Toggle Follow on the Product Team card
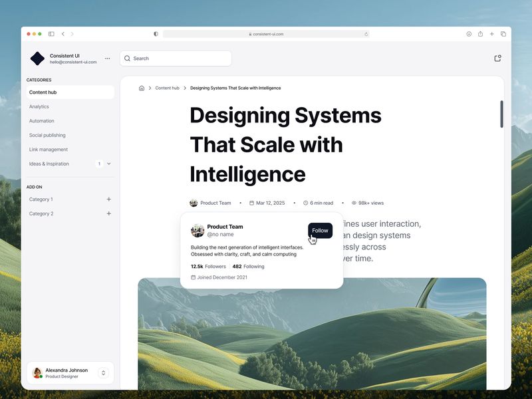This screenshot has height=399, width=532. pyautogui.click(x=320, y=230)
